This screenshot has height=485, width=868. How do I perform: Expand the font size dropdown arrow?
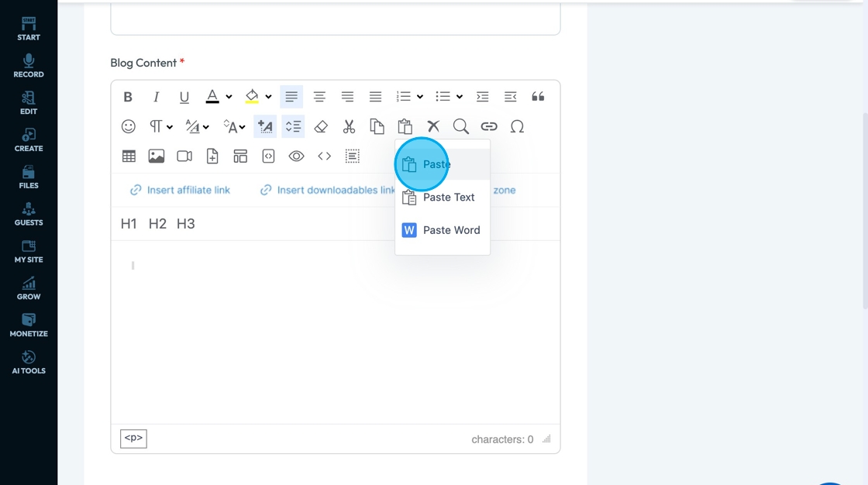point(206,127)
